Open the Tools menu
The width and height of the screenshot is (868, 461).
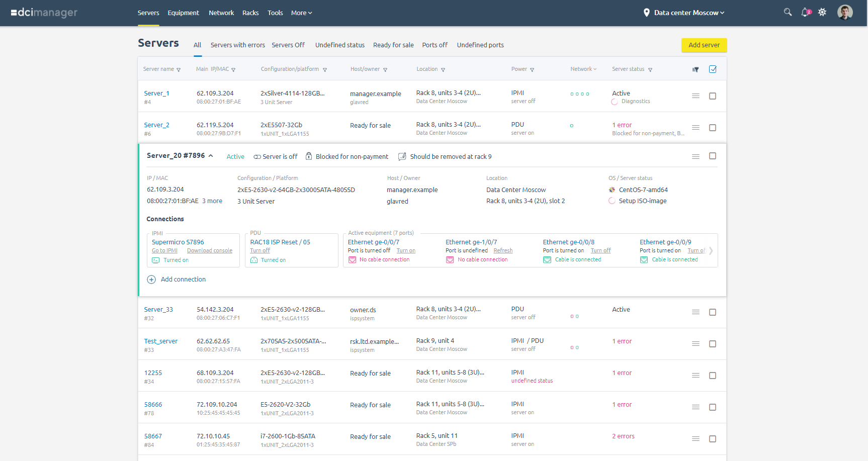pos(275,13)
